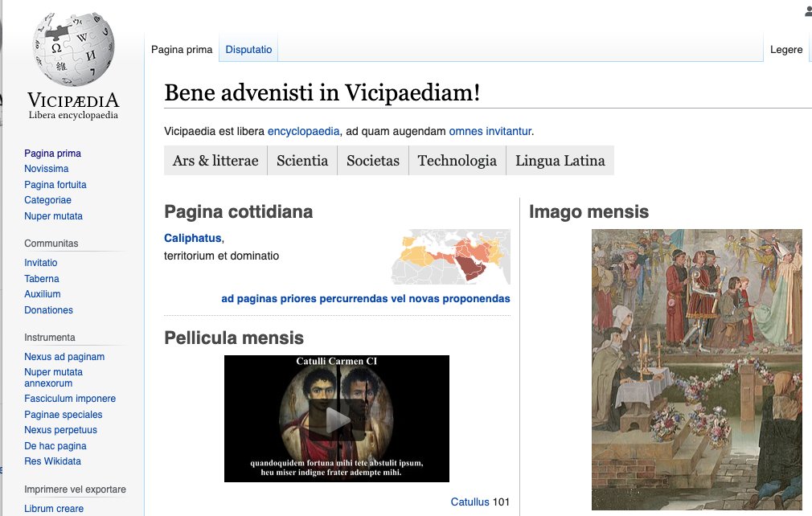Click the Technologia portal button
Viewport: 812px width, 516px height.
[457, 160]
